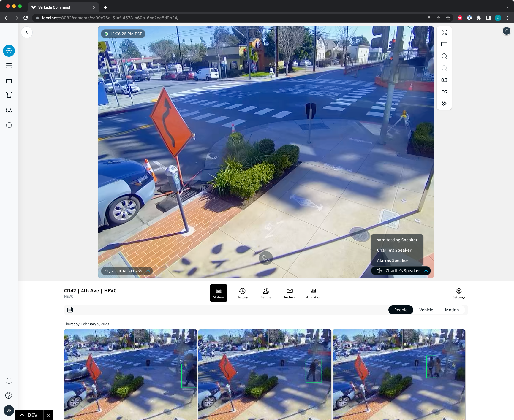Switch to theater mode view

(x=444, y=44)
